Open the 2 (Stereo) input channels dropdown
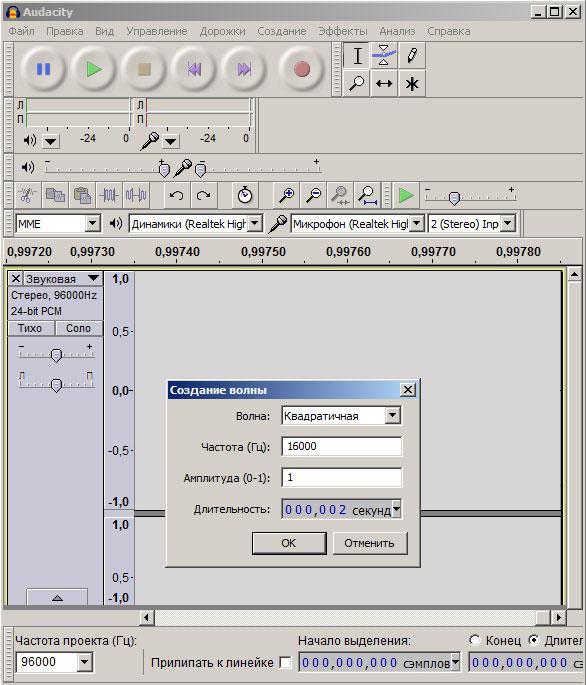Screen dimensions: 586x685 pyautogui.click(x=507, y=224)
